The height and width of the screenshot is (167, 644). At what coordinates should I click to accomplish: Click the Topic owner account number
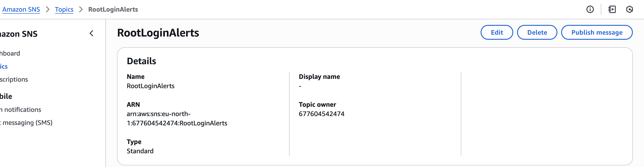click(322, 114)
